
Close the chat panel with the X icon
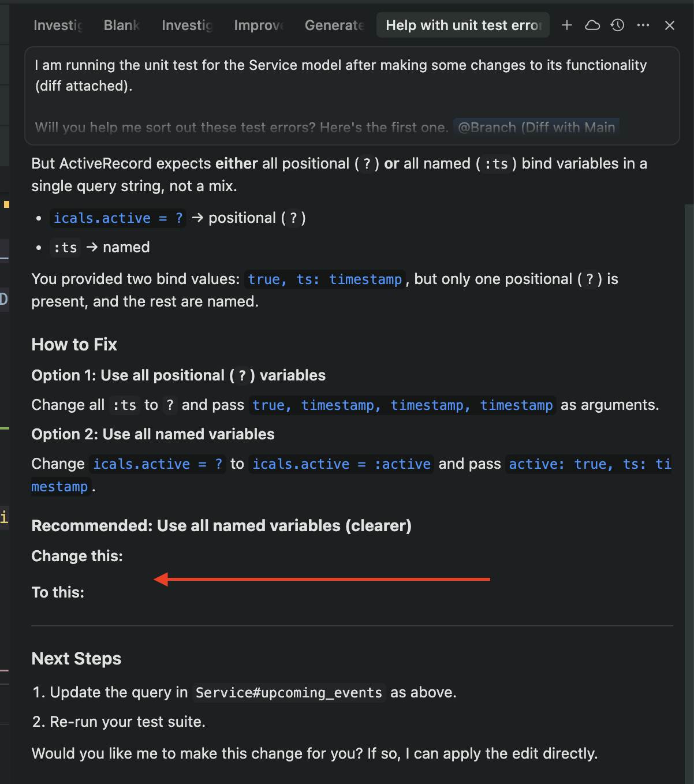[x=670, y=25]
